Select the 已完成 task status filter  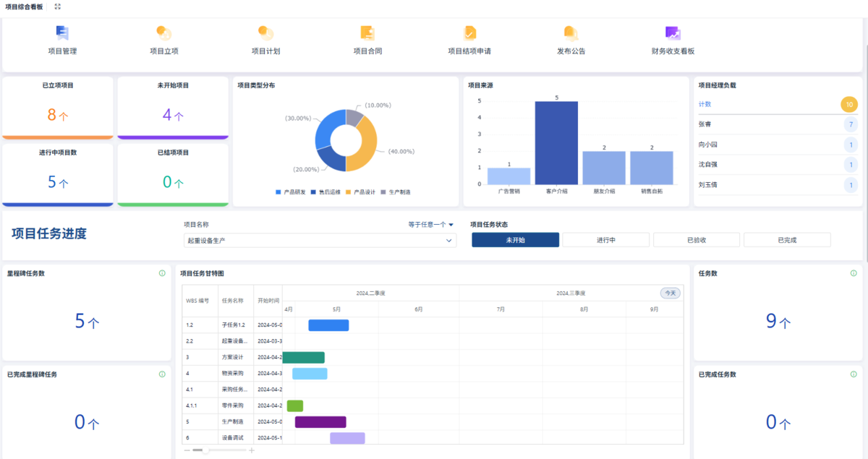click(787, 240)
